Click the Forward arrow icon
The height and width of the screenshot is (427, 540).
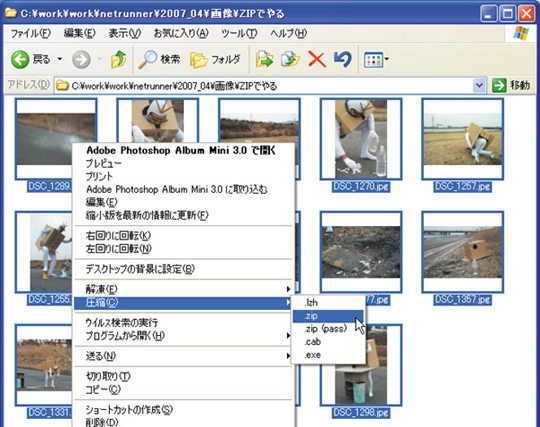pyautogui.click(x=81, y=59)
